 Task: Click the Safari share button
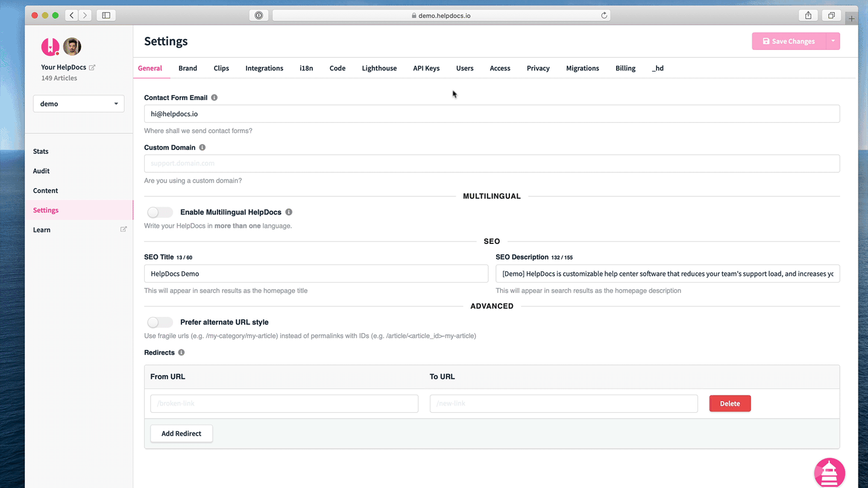(x=808, y=16)
